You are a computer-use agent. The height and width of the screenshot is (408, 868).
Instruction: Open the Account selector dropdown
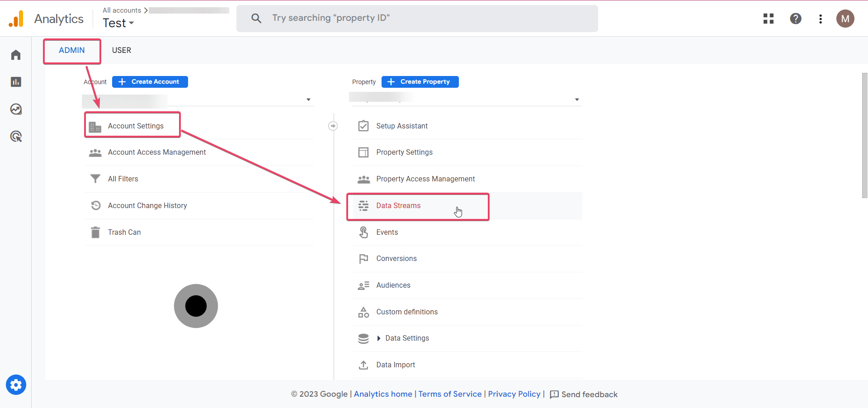click(x=308, y=100)
